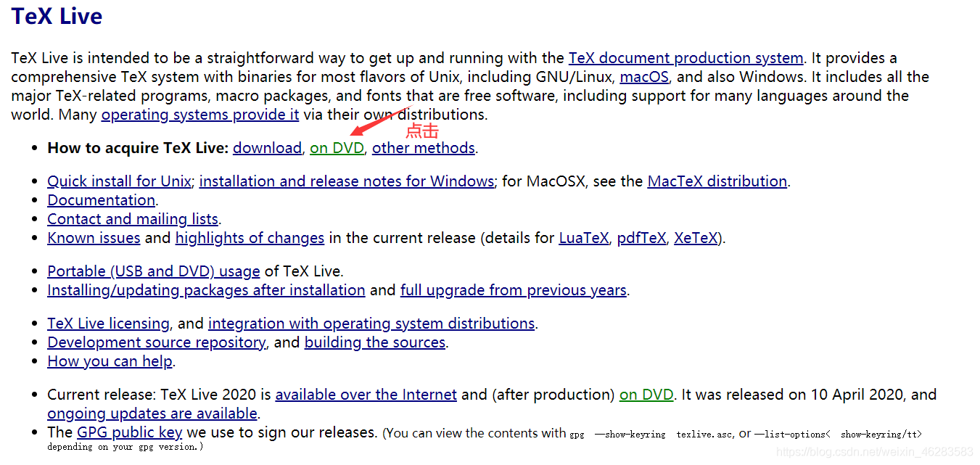Open the Documentation link
The height and width of the screenshot is (465, 980).
pyautogui.click(x=102, y=200)
